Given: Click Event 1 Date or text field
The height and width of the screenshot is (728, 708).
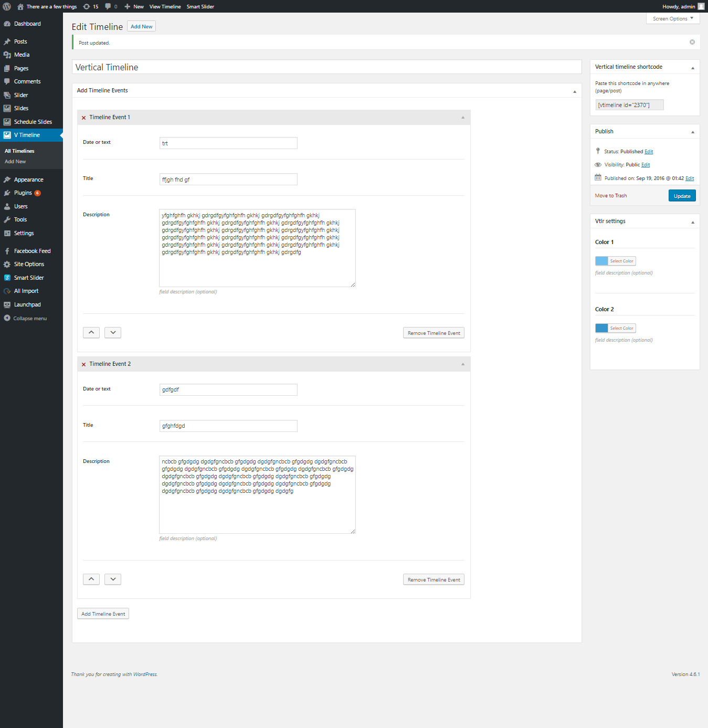Looking at the screenshot, I should pyautogui.click(x=228, y=143).
